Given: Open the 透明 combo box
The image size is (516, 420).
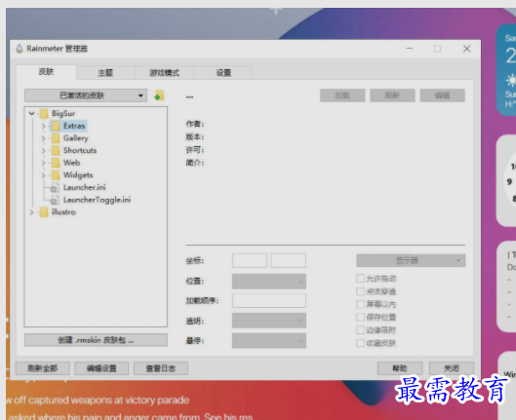Looking at the screenshot, I should click(x=269, y=321).
